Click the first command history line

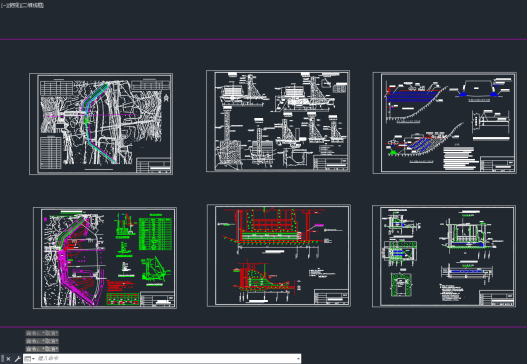point(42,333)
